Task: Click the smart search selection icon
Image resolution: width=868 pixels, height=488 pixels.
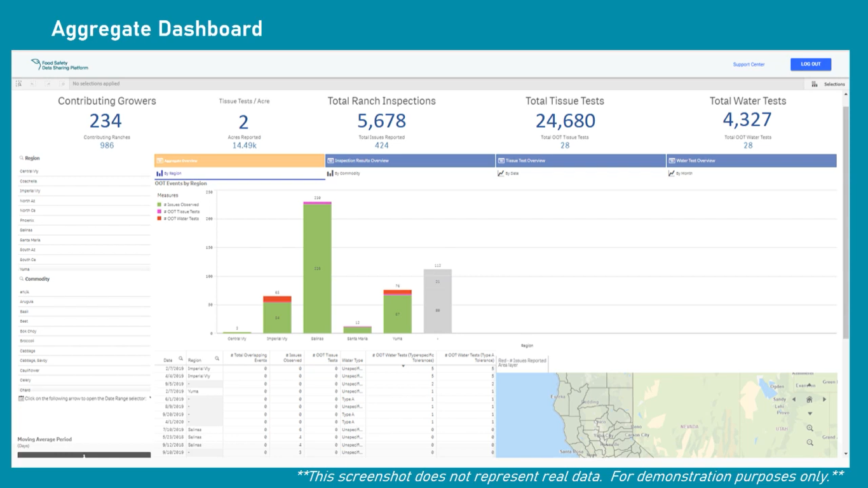Action: click(19, 84)
